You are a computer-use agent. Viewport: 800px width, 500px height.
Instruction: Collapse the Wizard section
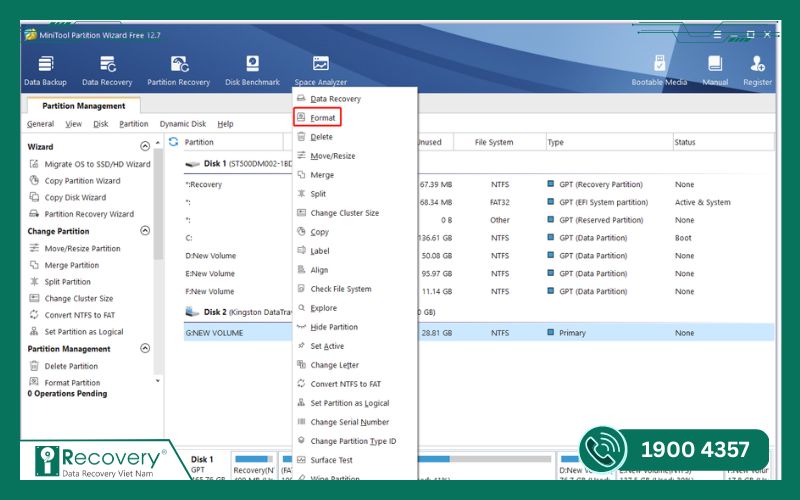coord(145,146)
